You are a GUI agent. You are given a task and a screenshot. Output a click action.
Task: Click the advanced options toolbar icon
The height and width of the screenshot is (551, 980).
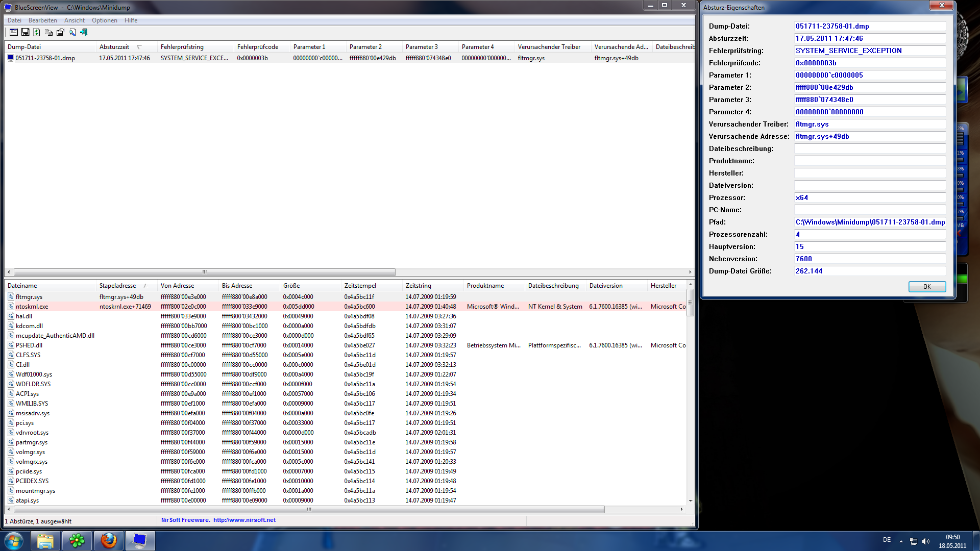click(14, 32)
